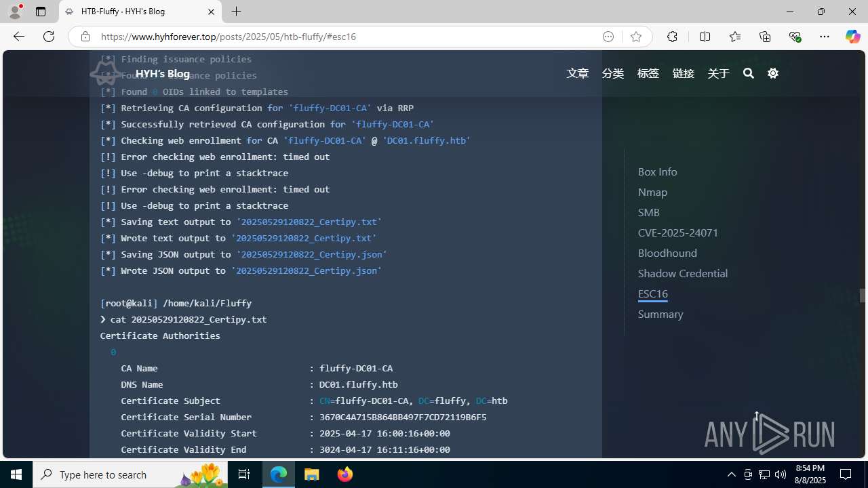Open Task View on the taskbar
868x488 pixels.
pos(244,474)
